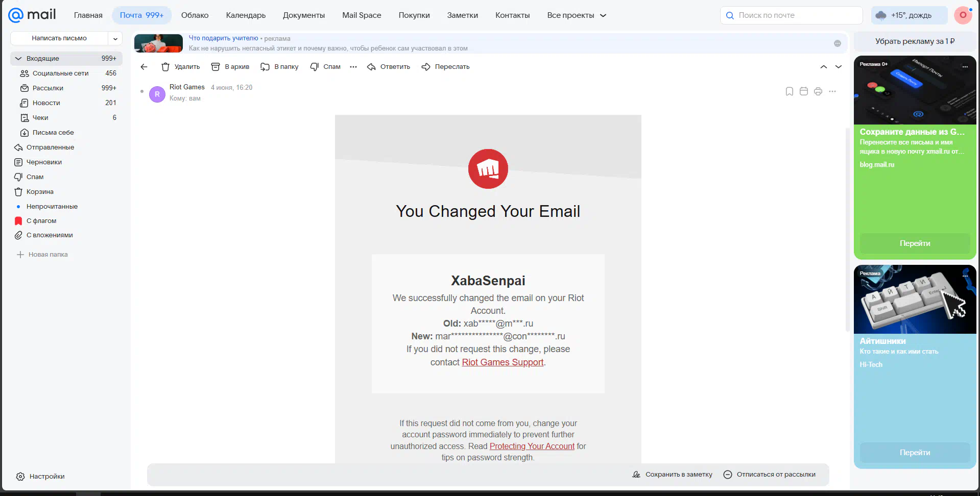Screen dimensions: 980x496
Task: Filter messages С вложениями
Action: pos(66,235)
